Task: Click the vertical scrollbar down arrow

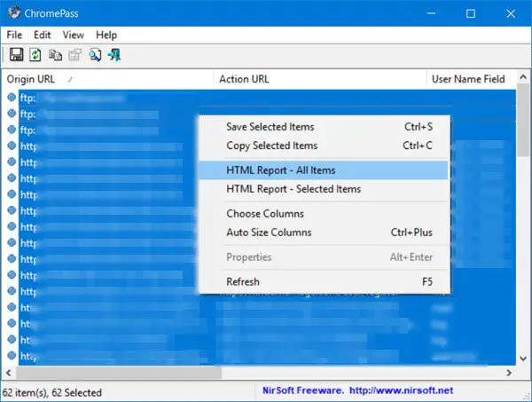Action: 523,359
